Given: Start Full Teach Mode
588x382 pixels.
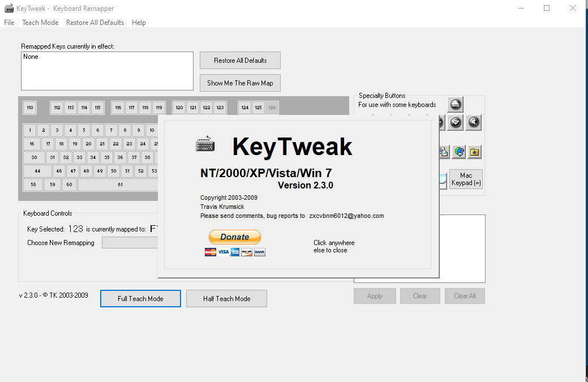Looking at the screenshot, I should (x=140, y=298).
